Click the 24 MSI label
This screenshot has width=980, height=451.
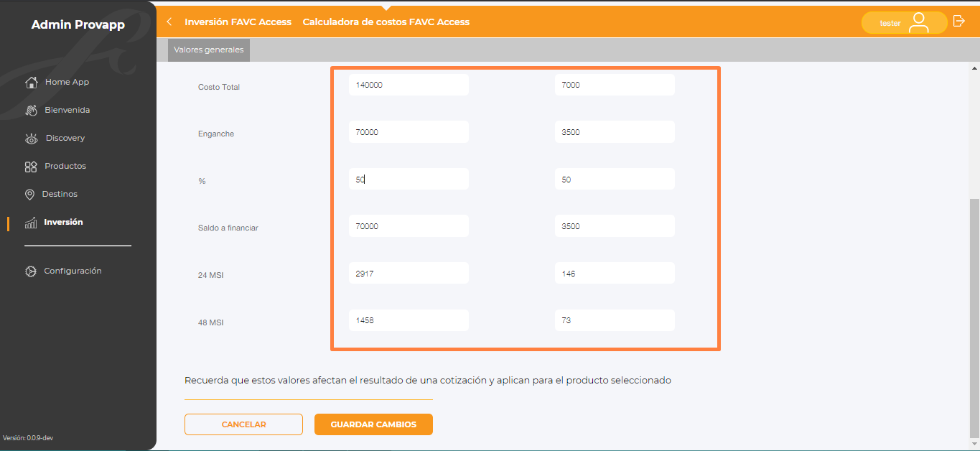click(210, 275)
